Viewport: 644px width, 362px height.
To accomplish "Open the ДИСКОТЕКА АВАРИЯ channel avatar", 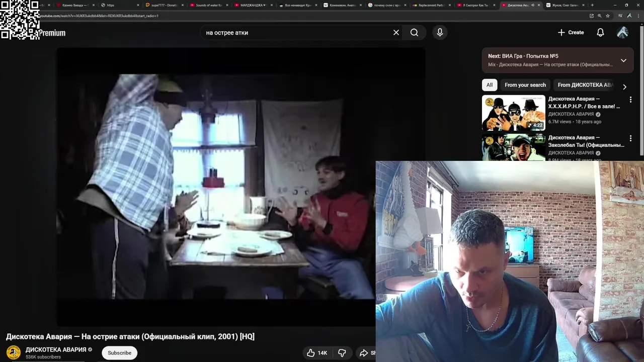I will click(14, 352).
